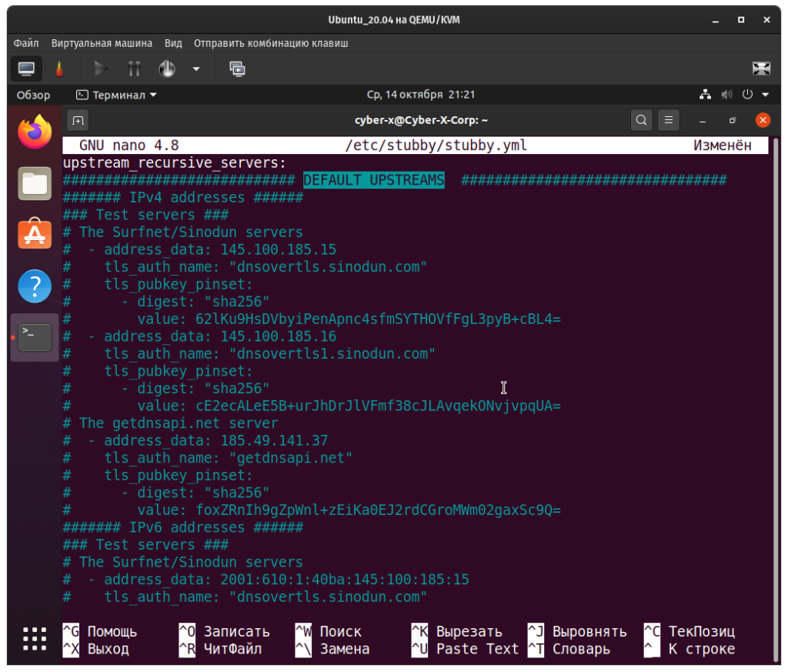Launch Firefox from the dock
The height and width of the screenshot is (672, 788).
click(35, 133)
